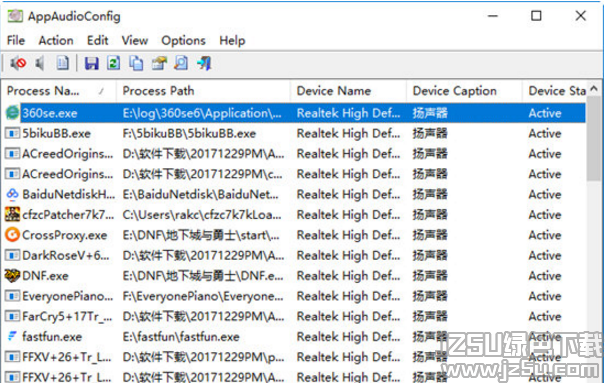This screenshot has height=383, width=605.
Task: Click Active status in the BaiduNetdiskH... row
Action: pos(545,194)
